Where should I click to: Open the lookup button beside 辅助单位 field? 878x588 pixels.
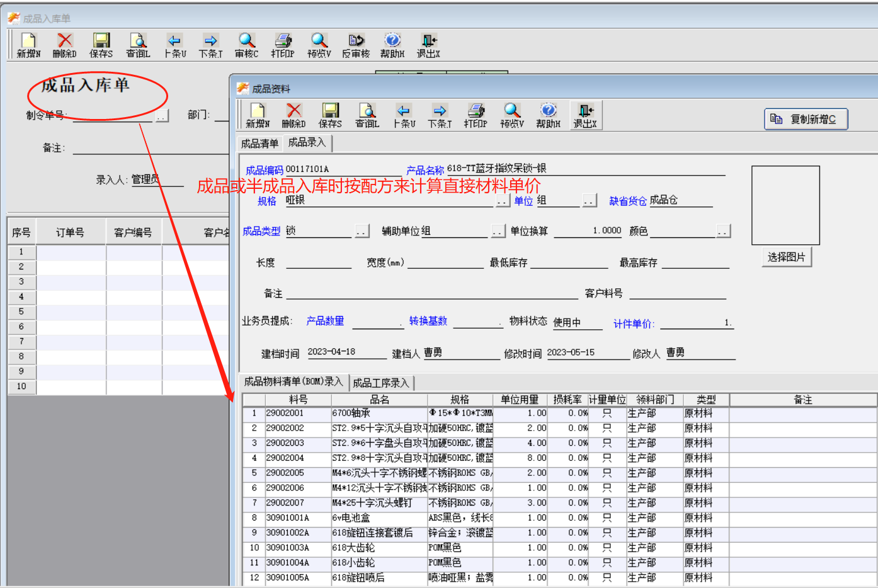tap(498, 232)
